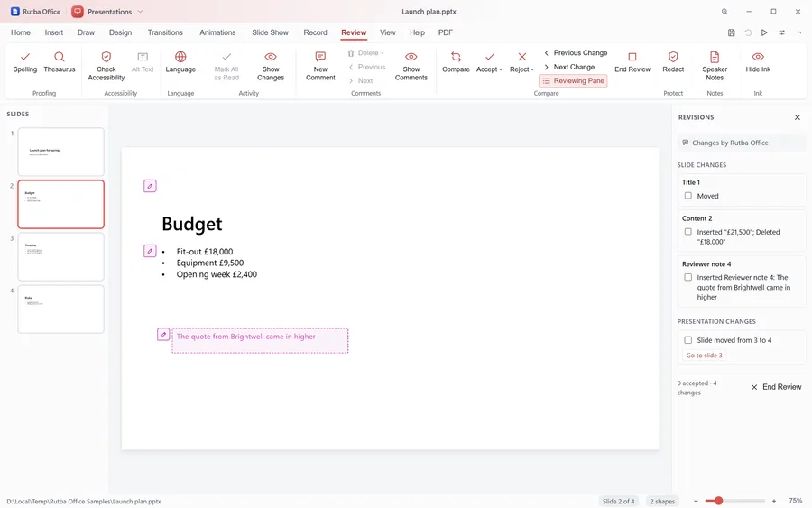
Task: Click the change marker above Budget title
Action: [x=150, y=186]
